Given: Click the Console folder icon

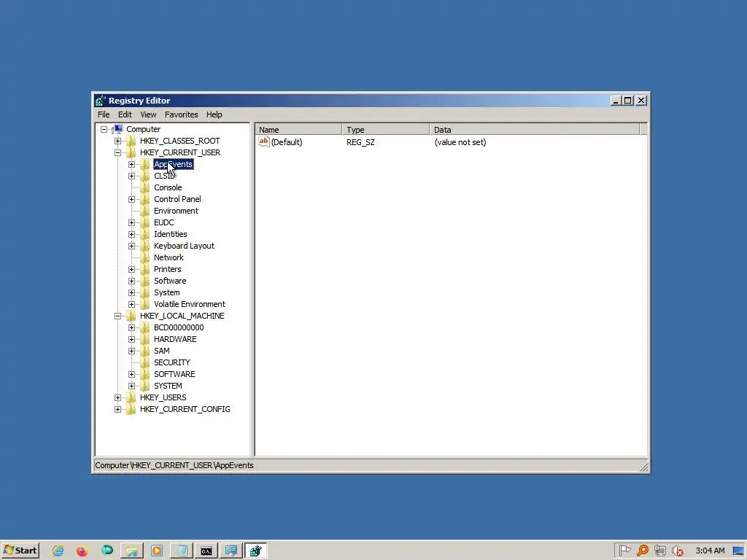Looking at the screenshot, I should (145, 187).
